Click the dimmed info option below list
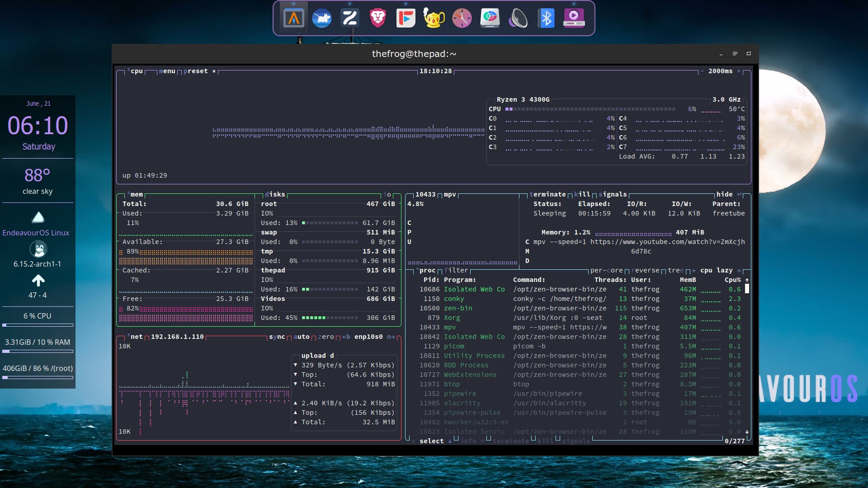Image resolution: width=868 pixels, height=488 pixels. (468, 441)
